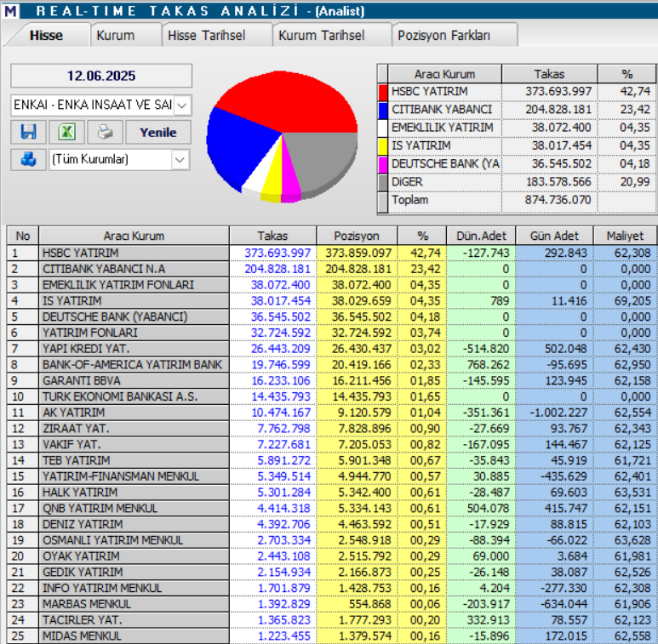Sort by the Pozisyon column header

pos(357,236)
